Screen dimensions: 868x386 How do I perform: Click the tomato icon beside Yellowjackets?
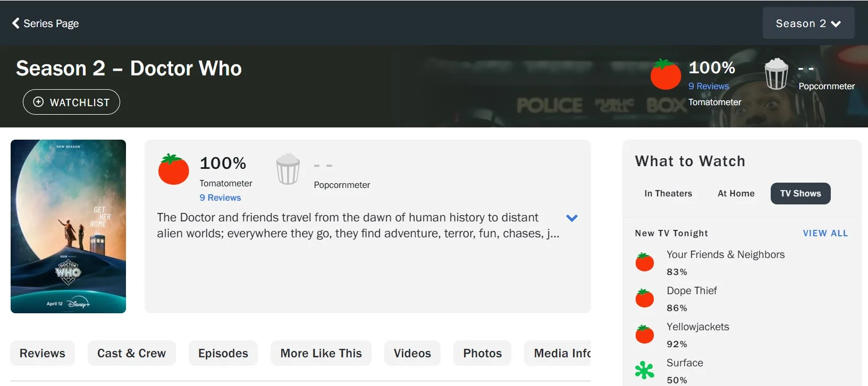click(645, 334)
